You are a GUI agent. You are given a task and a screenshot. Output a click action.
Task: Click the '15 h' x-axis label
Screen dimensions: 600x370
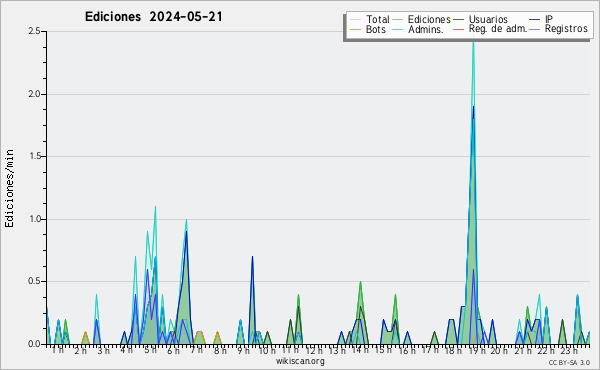click(x=383, y=350)
